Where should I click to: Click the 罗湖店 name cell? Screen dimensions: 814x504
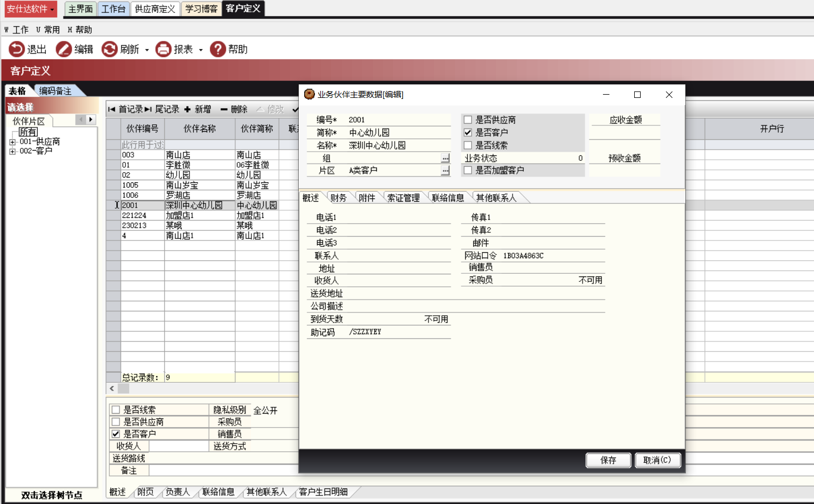[x=200, y=195]
